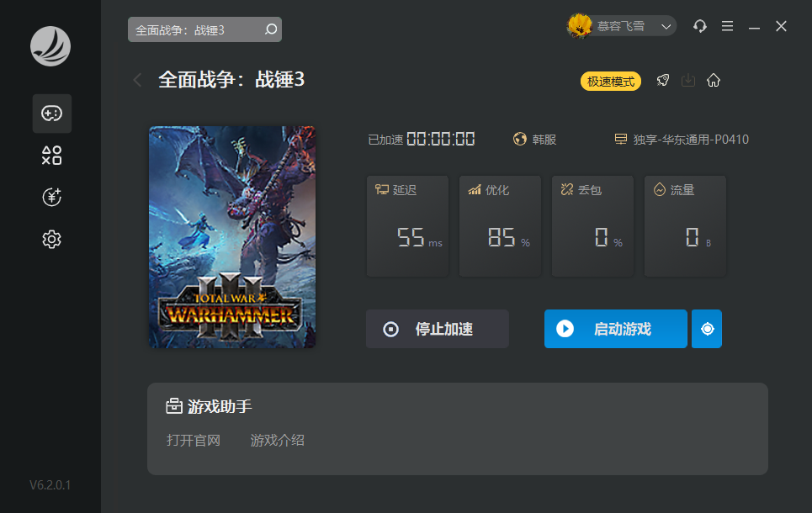Image resolution: width=812 pixels, height=513 pixels.
Task: Open the recharge yen sidebar icon
Action: click(x=52, y=198)
